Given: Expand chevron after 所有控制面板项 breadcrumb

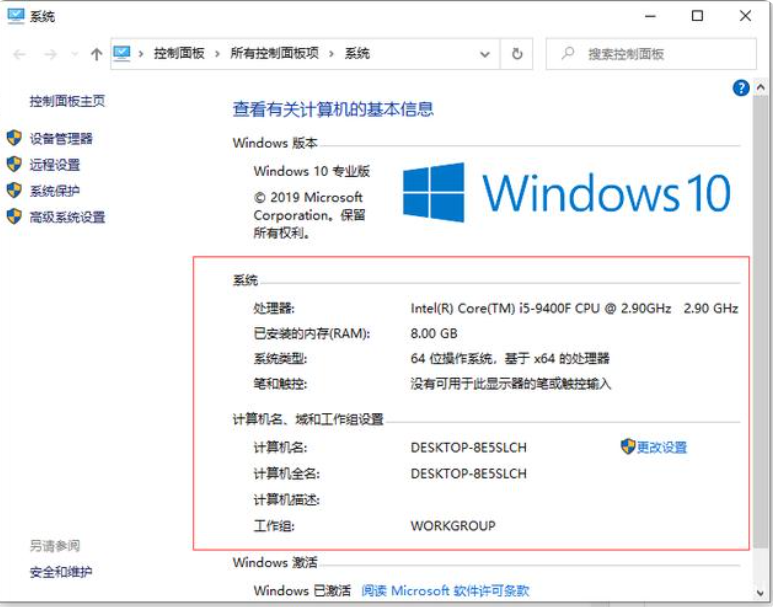Looking at the screenshot, I should pos(331,54).
